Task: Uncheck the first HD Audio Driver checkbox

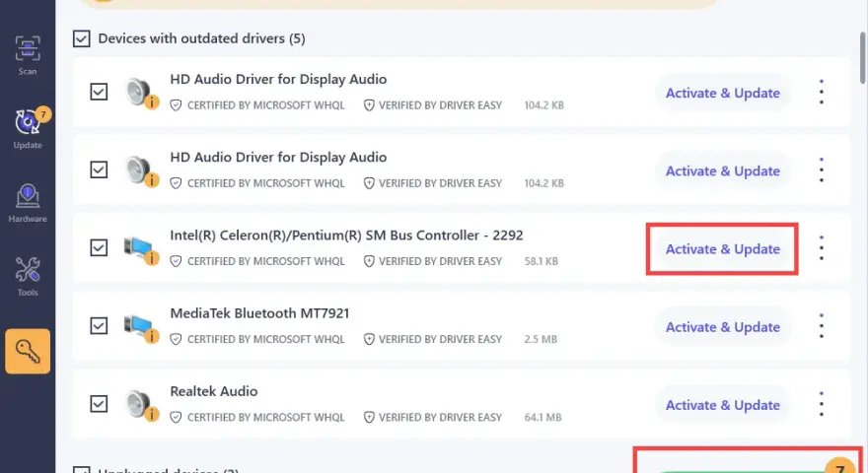Action: [99, 92]
